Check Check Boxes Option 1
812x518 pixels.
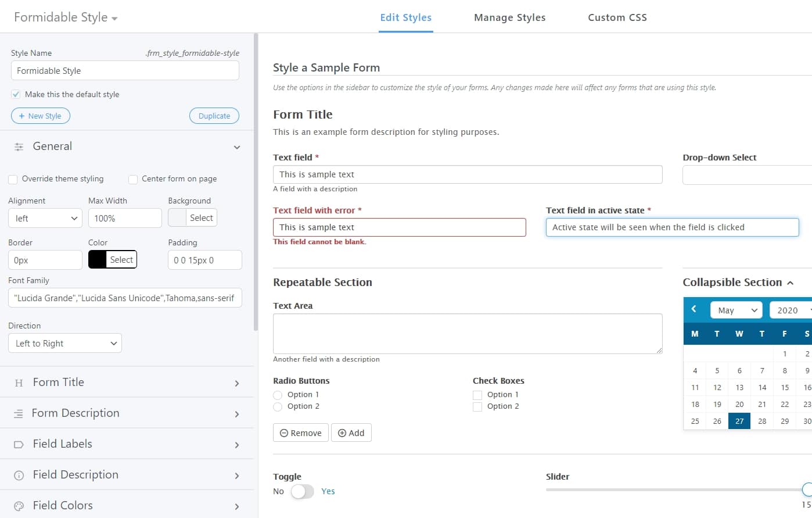pos(477,395)
